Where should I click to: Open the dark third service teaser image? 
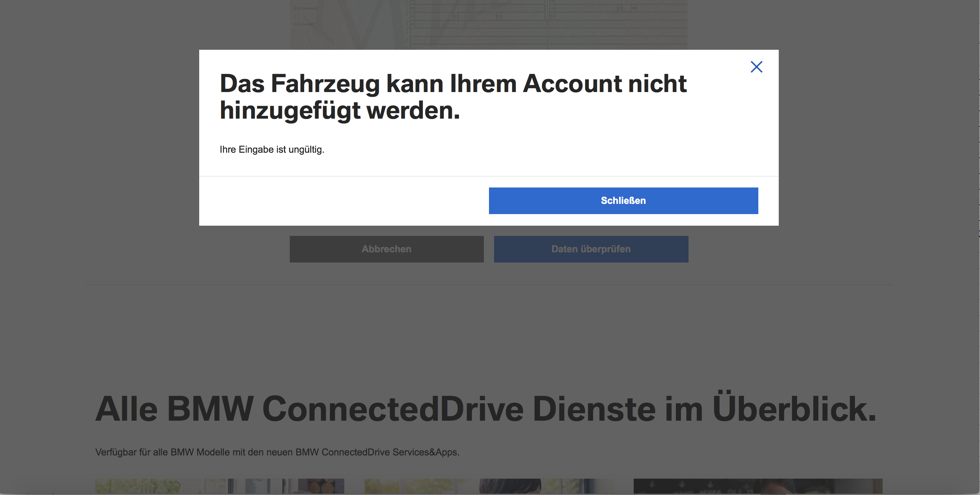(x=758, y=486)
